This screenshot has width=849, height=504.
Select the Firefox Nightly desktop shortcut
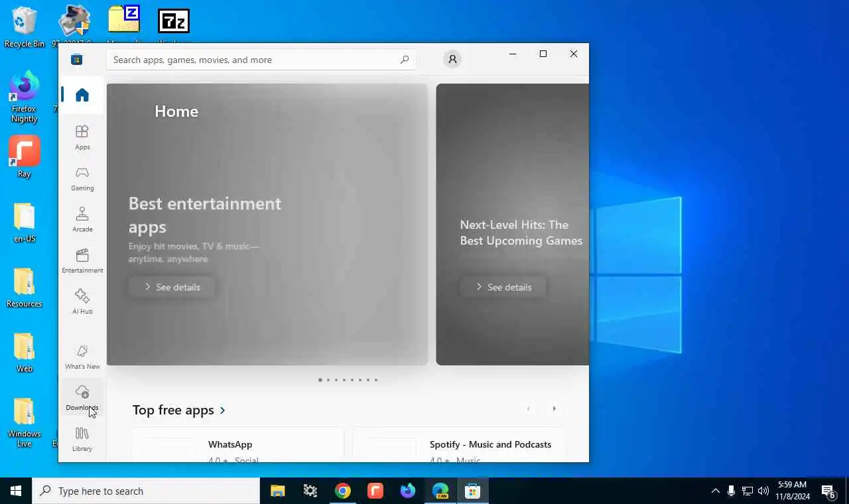(x=24, y=97)
